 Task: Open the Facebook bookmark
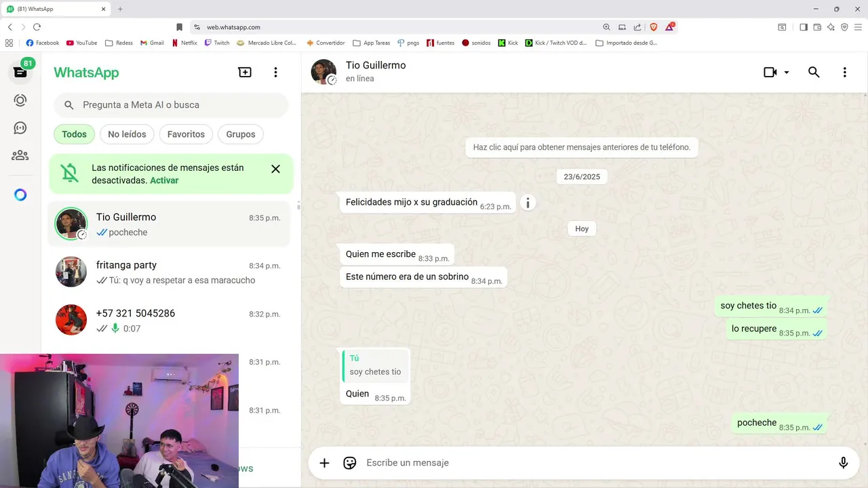[42, 43]
